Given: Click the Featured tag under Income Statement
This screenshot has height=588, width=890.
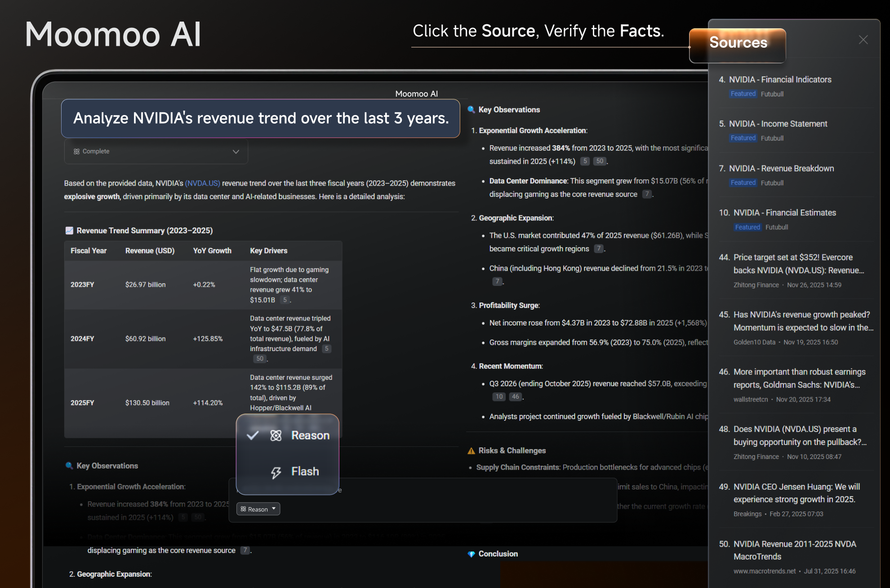Looking at the screenshot, I should [x=743, y=138].
